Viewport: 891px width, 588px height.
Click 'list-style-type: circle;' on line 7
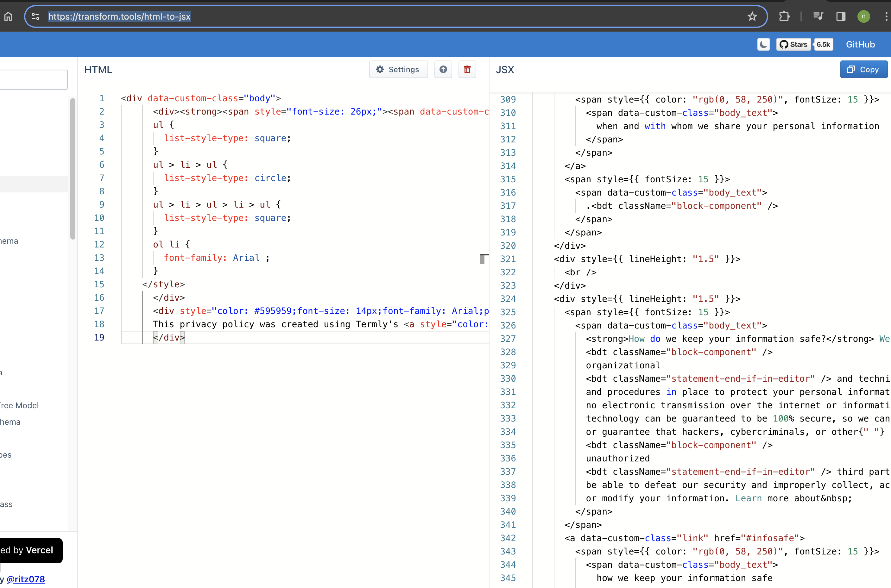pyautogui.click(x=227, y=178)
